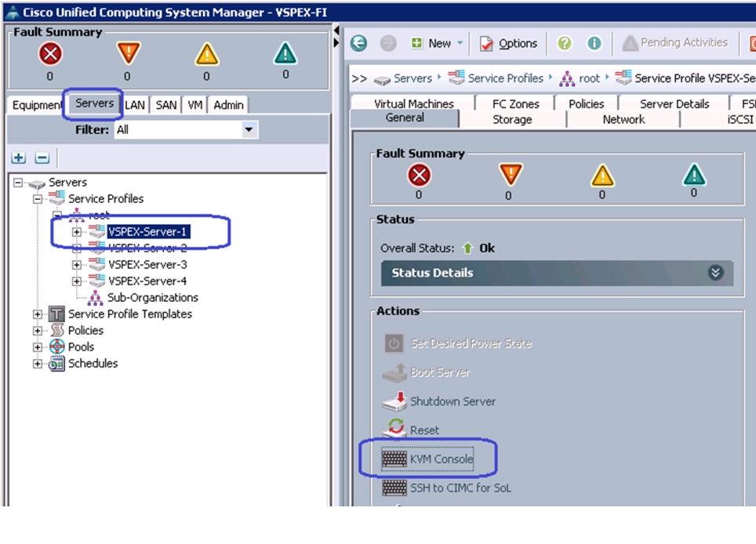Select VSPEX-Server-4 in the tree
756x544 pixels.
147,281
